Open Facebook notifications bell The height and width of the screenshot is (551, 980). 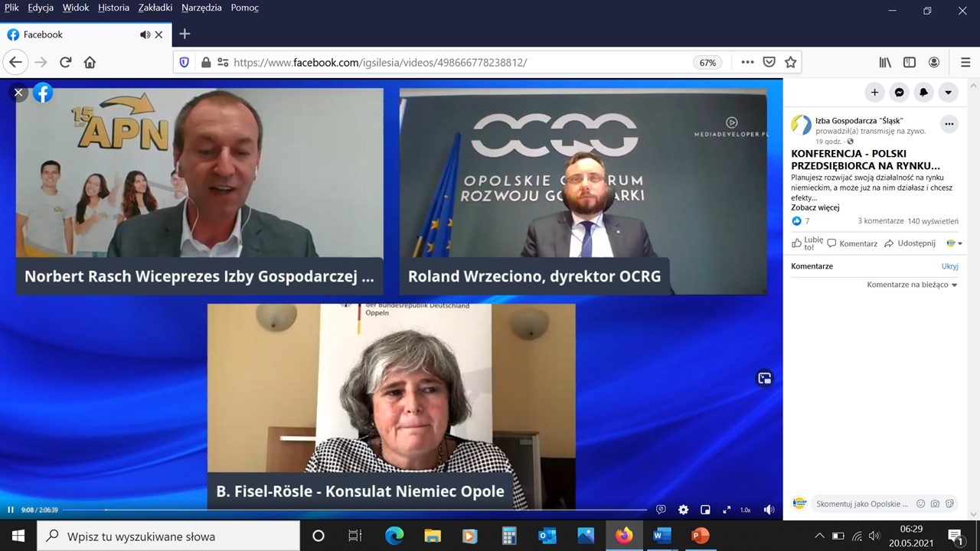click(923, 93)
